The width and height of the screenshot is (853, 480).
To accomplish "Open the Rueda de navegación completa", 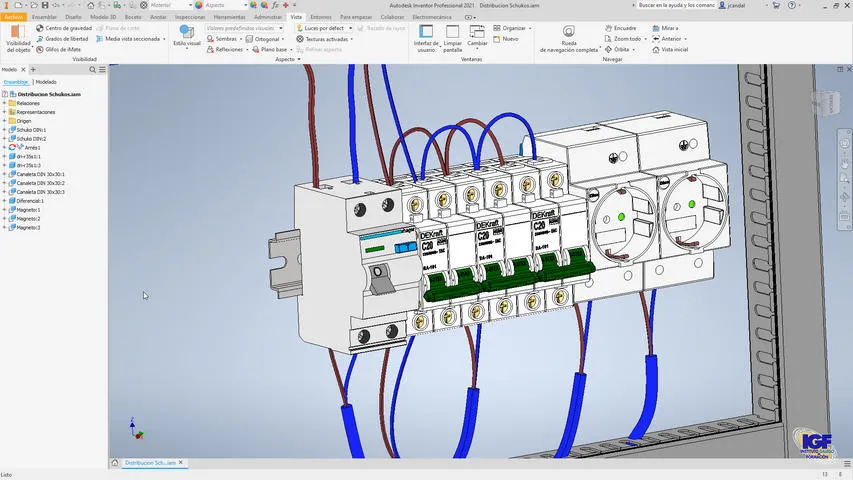I will pos(568,38).
